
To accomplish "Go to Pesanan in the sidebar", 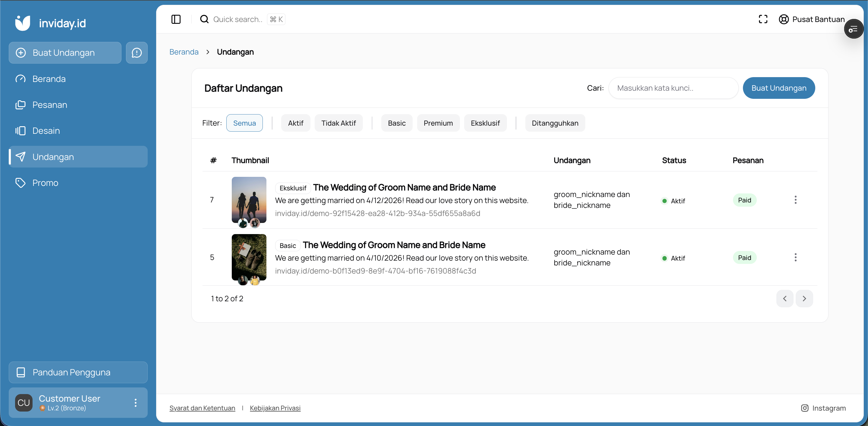I will [x=49, y=105].
